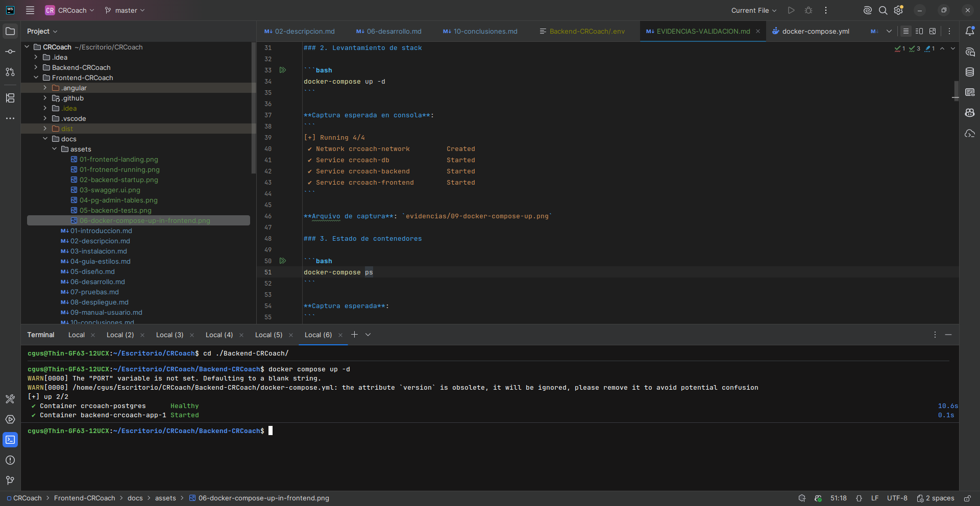
Task: Run bash command on line 50
Action: coord(283,261)
